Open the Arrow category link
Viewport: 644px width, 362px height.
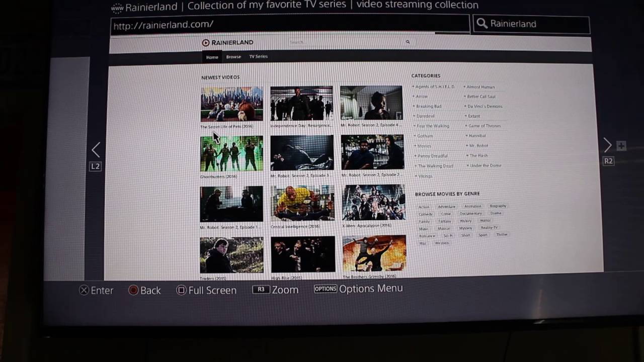tap(422, 97)
